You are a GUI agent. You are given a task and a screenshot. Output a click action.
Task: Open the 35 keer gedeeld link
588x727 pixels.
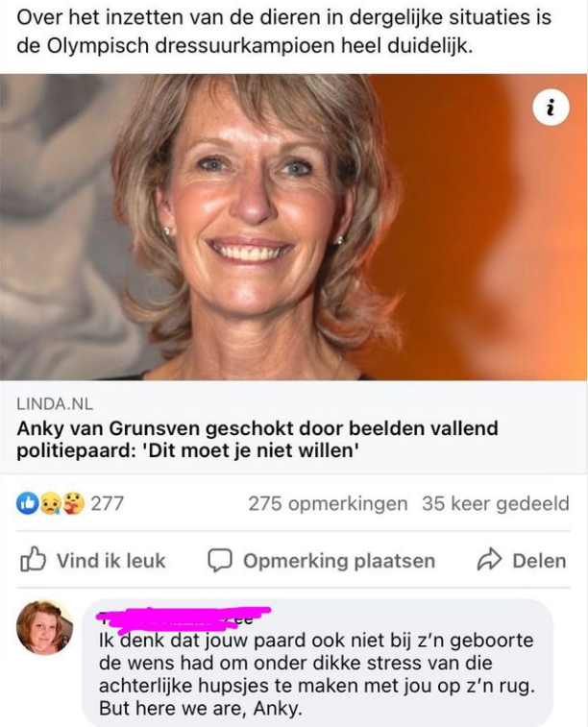tap(495, 503)
